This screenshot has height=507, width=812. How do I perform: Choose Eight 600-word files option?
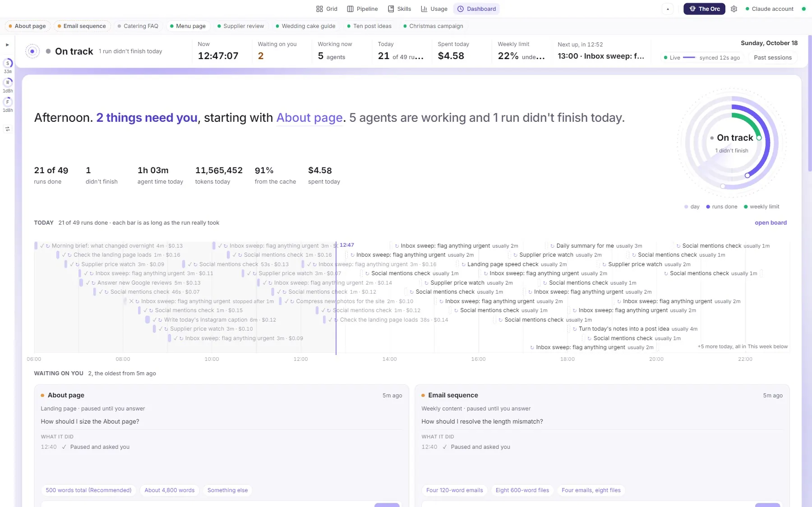(522, 490)
